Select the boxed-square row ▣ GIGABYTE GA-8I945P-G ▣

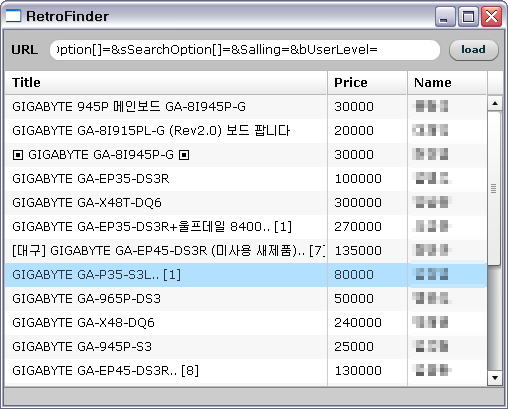(x=246, y=155)
